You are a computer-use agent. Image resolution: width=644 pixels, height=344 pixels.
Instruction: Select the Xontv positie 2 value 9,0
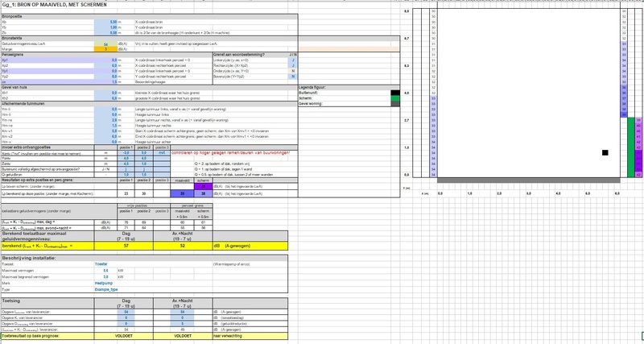coord(144,153)
